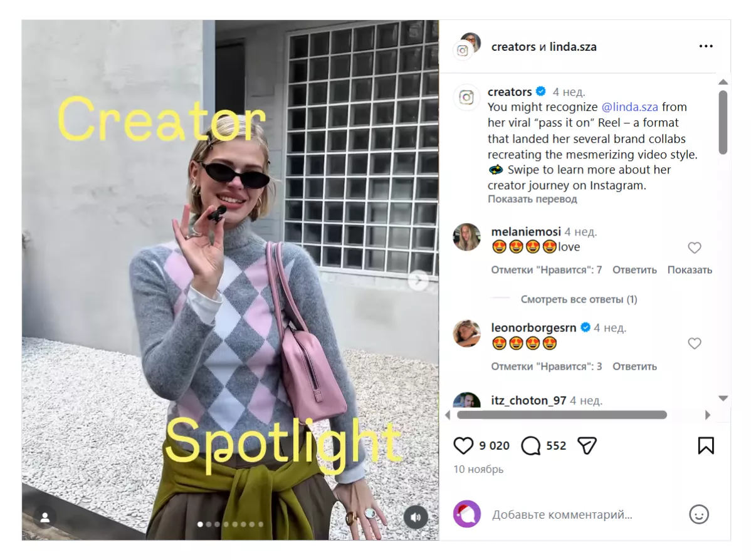Save post with bookmark icon
This screenshot has width=751, height=560.
pyautogui.click(x=706, y=445)
